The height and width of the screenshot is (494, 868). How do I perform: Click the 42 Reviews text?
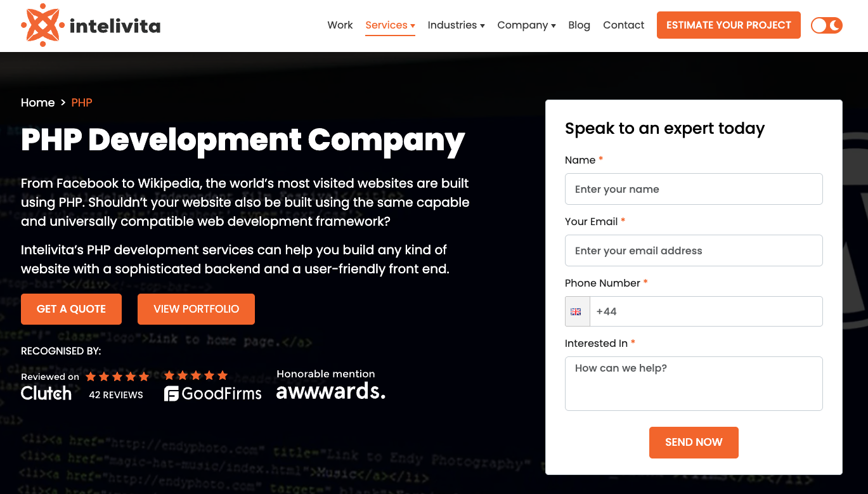116,395
